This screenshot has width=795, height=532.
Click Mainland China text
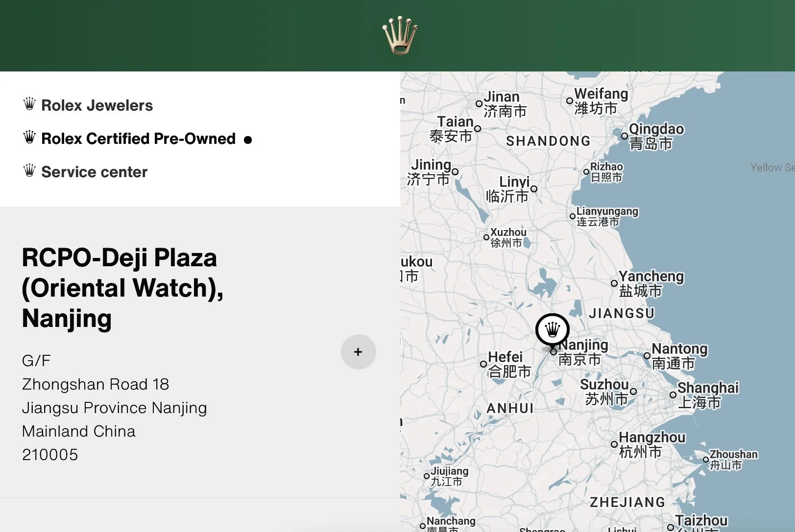click(79, 431)
